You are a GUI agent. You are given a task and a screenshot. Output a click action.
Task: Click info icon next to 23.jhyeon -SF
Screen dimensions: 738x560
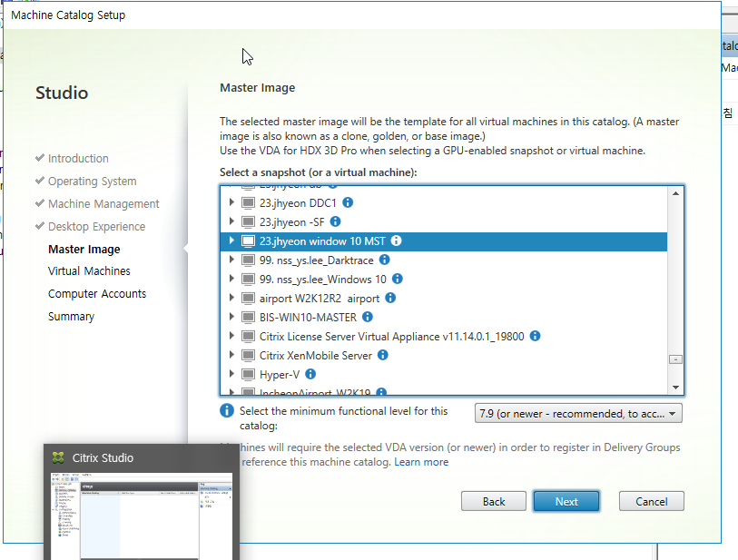(x=335, y=221)
